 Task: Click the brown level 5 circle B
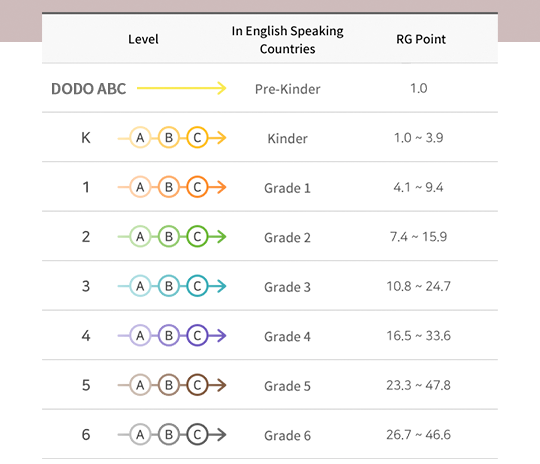[x=169, y=385]
